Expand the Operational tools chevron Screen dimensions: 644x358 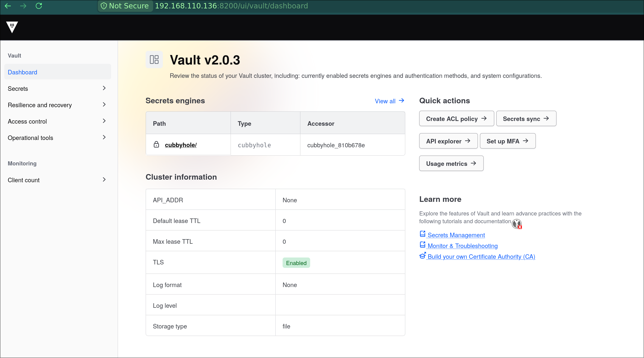pos(104,137)
